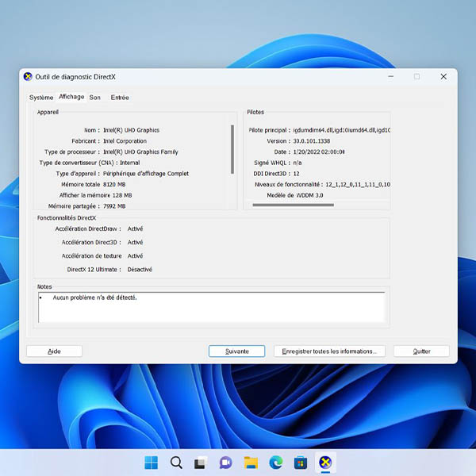The width and height of the screenshot is (476, 476).
Task: Open the Windows Start menu
Action: pyautogui.click(x=151, y=463)
